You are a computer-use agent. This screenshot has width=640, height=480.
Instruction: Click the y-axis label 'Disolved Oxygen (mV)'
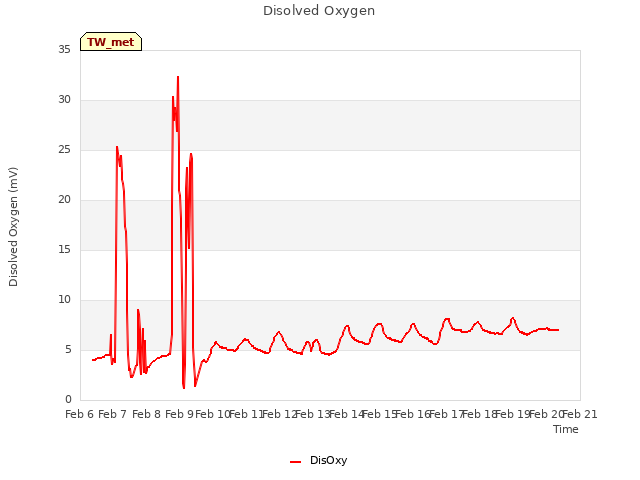point(13,227)
